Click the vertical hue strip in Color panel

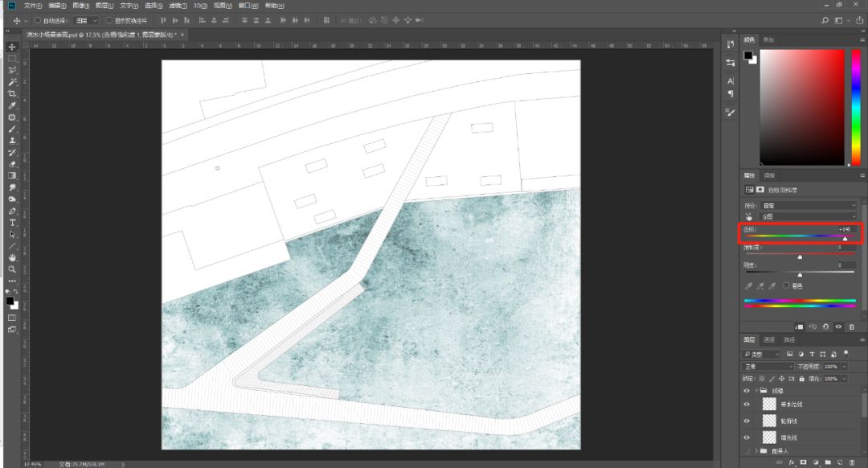tap(856, 108)
